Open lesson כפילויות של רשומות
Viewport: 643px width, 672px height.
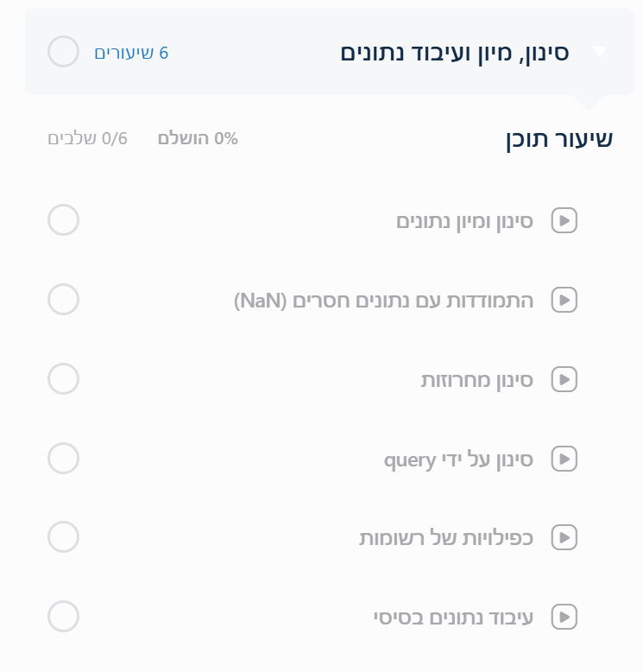[x=446, y=537]
